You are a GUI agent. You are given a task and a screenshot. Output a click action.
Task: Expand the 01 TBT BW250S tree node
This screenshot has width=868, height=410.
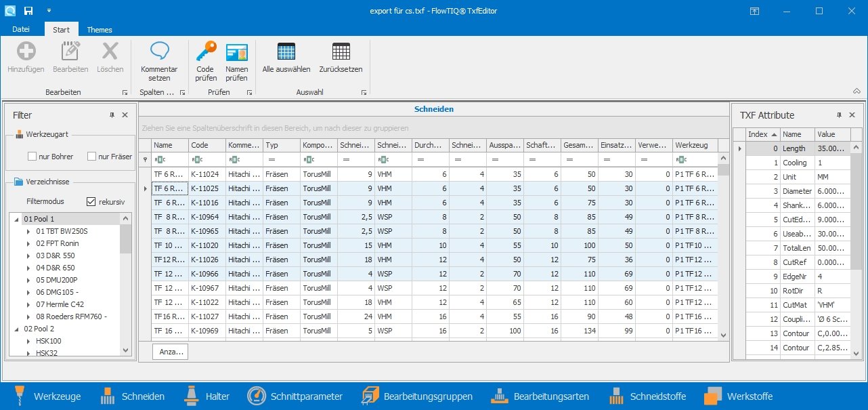(x=28, y=231)
